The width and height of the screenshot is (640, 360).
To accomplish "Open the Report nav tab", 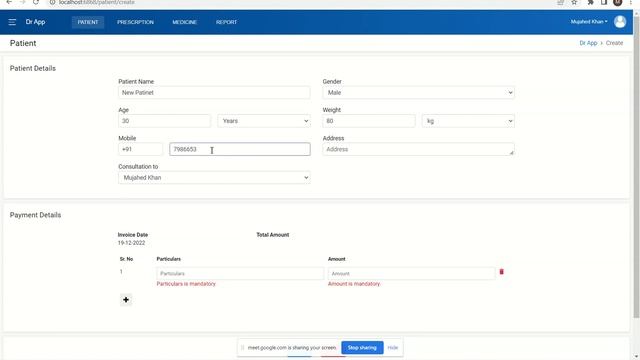I will (227, 22).
